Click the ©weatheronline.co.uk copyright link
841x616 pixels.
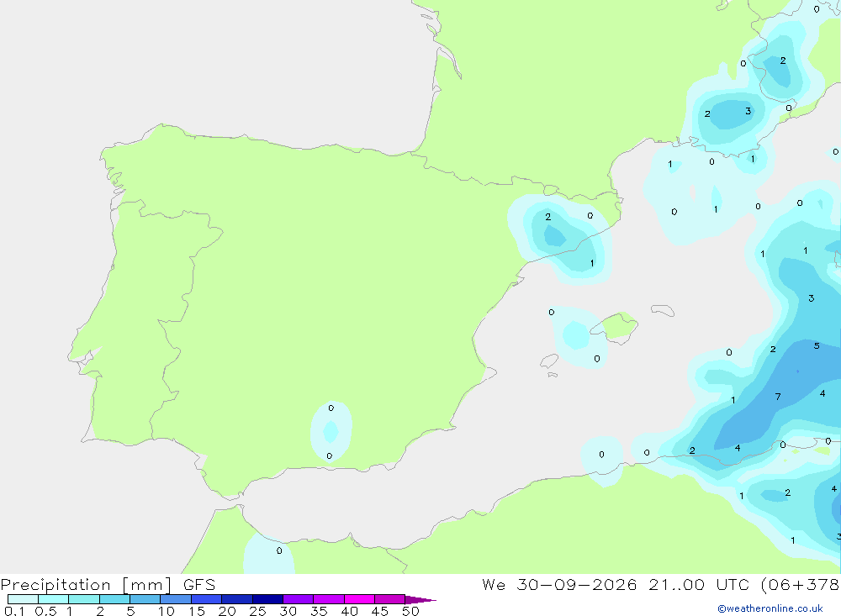click(x=770, y=608)
